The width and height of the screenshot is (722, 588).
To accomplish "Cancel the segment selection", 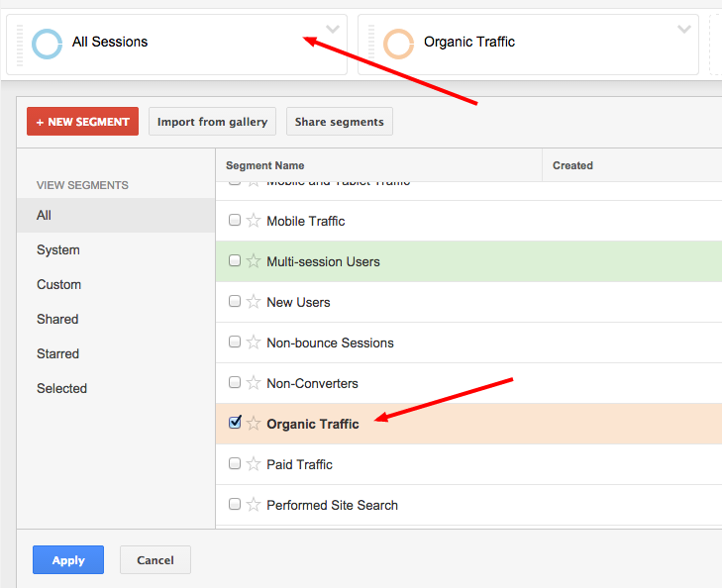I will click(155, 560).
